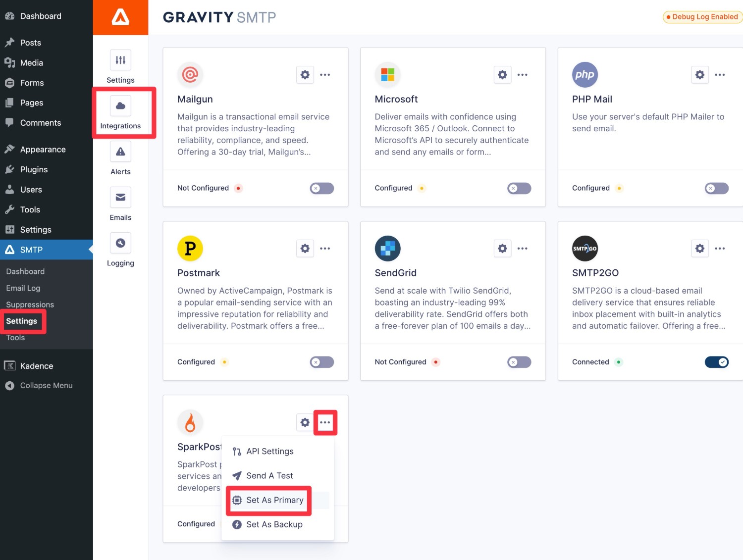743x560 pixels.
Task: Open the Alerts warning icon
Action: [120, 152]
